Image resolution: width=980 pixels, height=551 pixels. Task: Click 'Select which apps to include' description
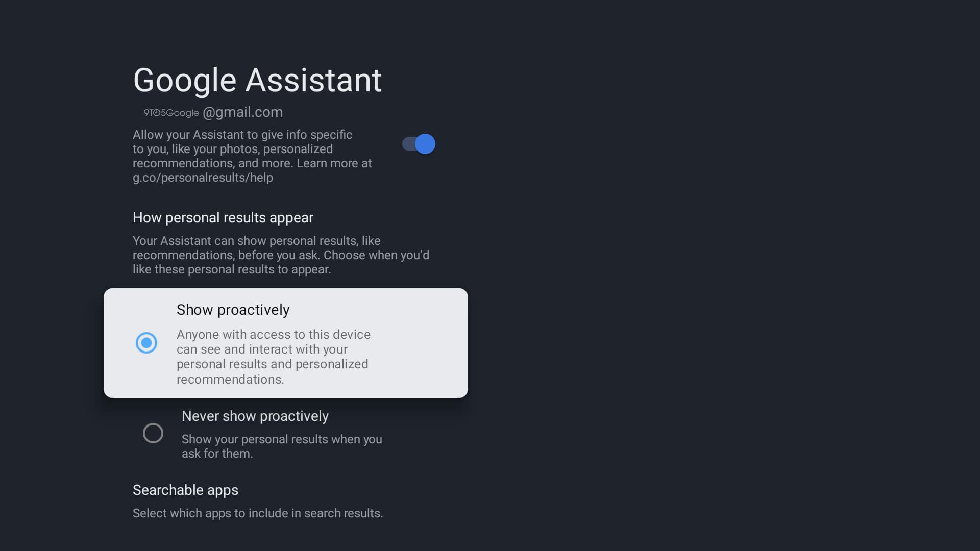pos(257,513)
